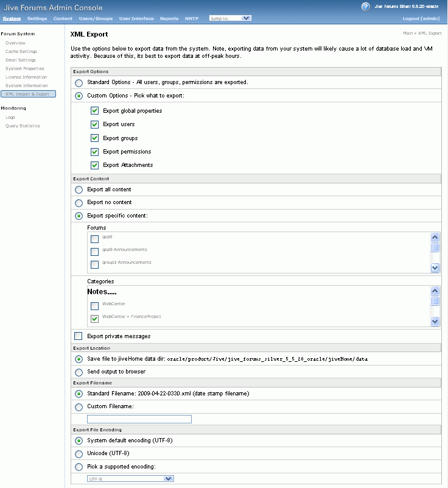Toggle the Export users checkbox
Viewport: 448px width, 488px height.
94,124
